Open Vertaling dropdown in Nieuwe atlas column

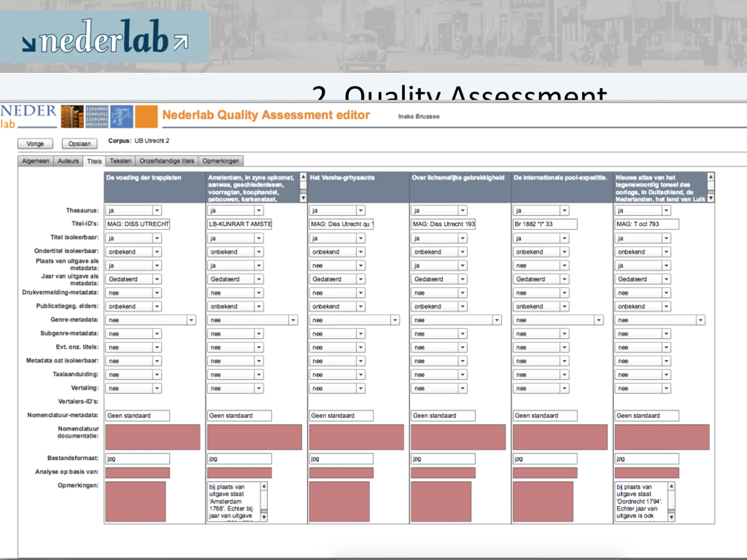643,388
